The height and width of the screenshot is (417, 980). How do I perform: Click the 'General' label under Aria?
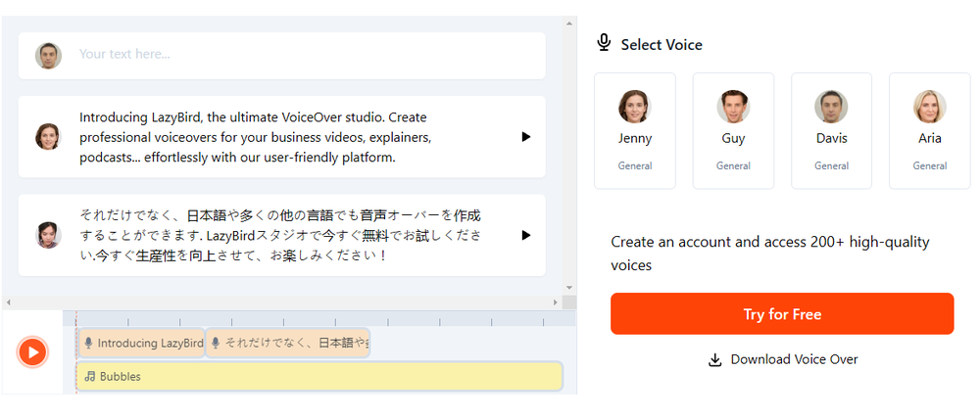click(x=930, y=166)
